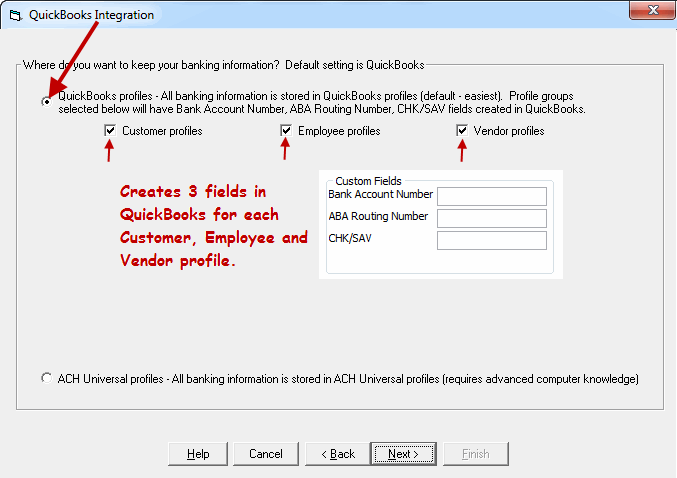677x478 pixels.
Task: Select the ACH Universal profiles radio button
Action: point(46,378)
